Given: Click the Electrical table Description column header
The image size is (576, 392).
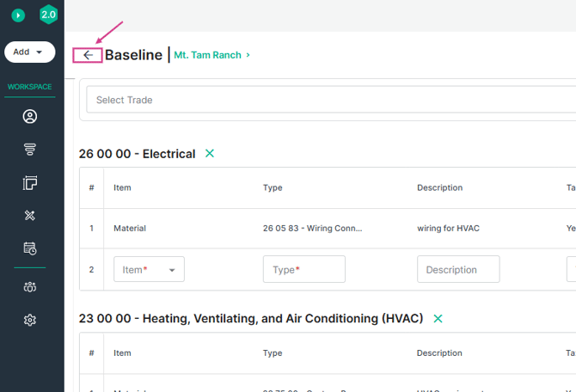Looking at the screenshot, I should tap(439, 187).
